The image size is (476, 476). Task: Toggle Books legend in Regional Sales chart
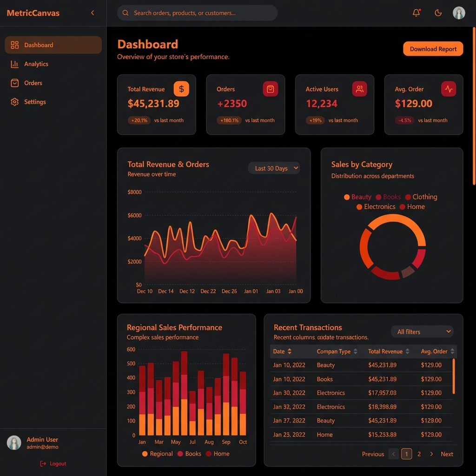pos(189,454)
